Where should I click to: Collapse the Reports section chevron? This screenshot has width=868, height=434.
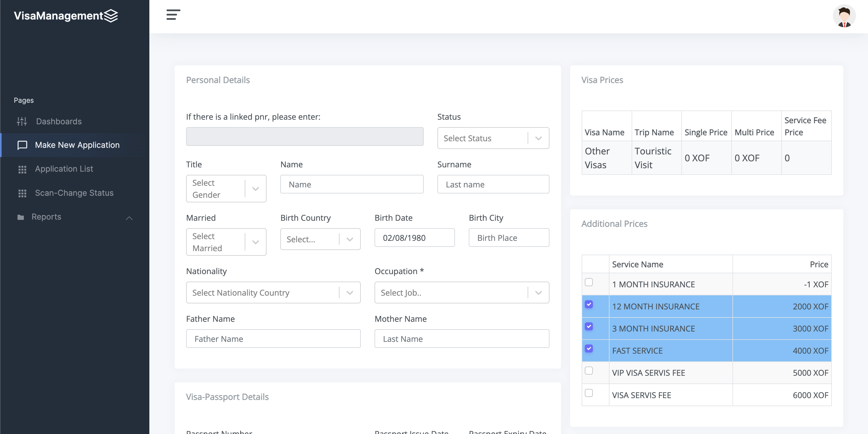pyautogui.click(x=129, y=218)
